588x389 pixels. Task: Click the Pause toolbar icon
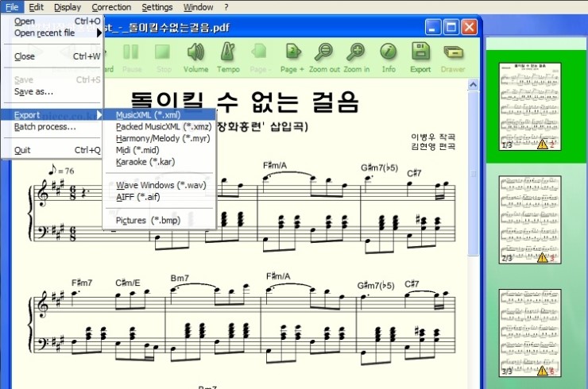131,58
